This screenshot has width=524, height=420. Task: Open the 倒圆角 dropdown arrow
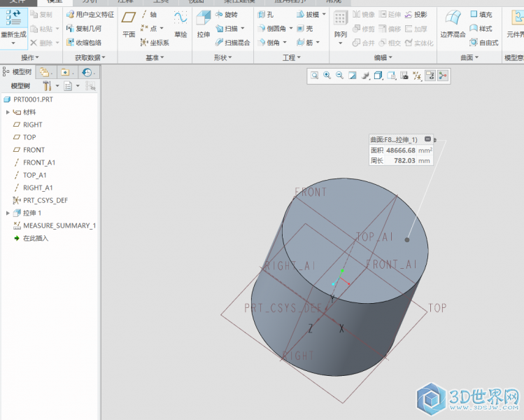coord(291,29)
